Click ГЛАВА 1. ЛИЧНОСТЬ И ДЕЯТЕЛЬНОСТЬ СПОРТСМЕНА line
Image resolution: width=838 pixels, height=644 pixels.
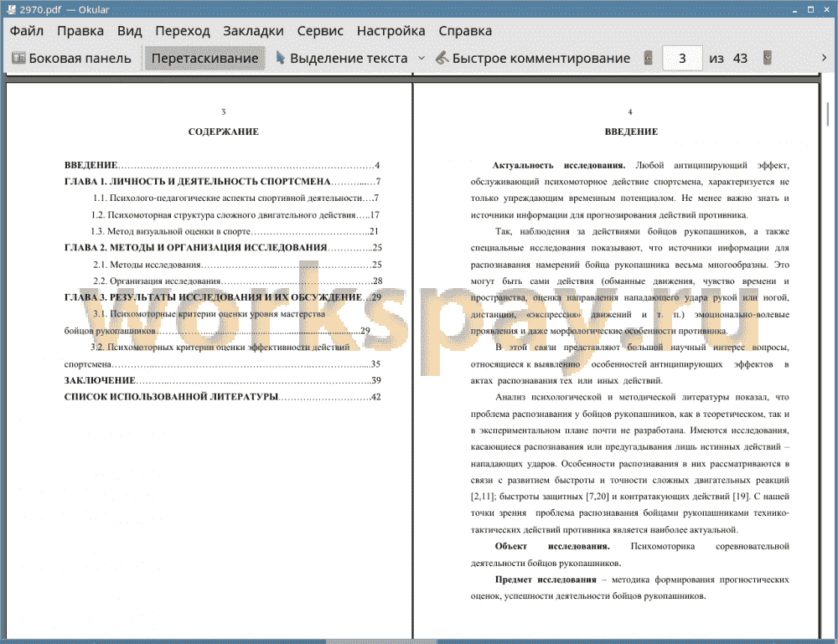222,182
